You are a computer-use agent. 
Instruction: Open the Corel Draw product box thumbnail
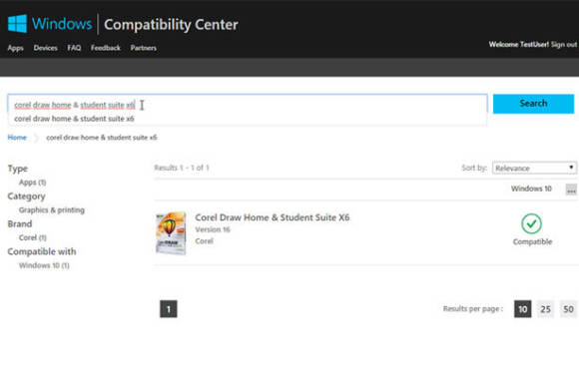point(171,233)
